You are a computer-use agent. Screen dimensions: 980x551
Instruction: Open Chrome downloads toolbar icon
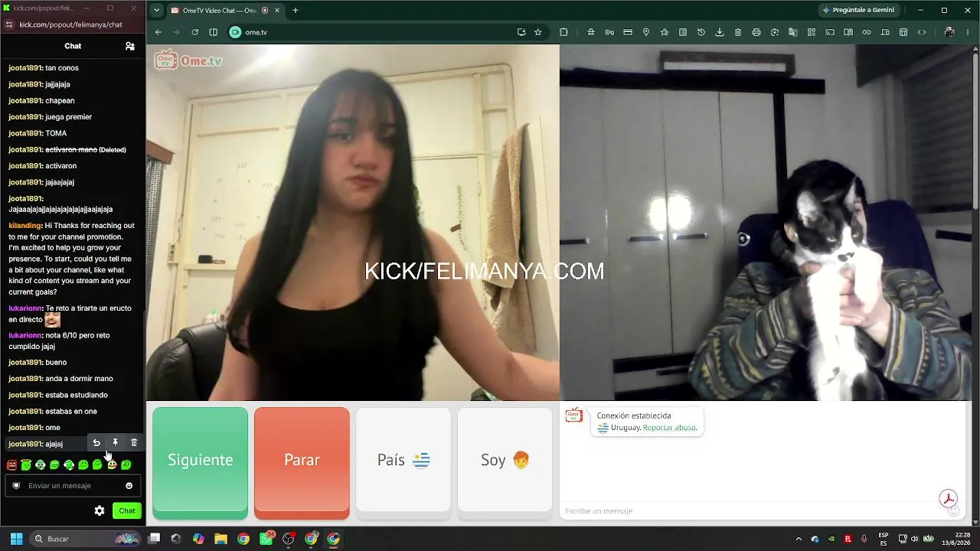tap(720, 32)
